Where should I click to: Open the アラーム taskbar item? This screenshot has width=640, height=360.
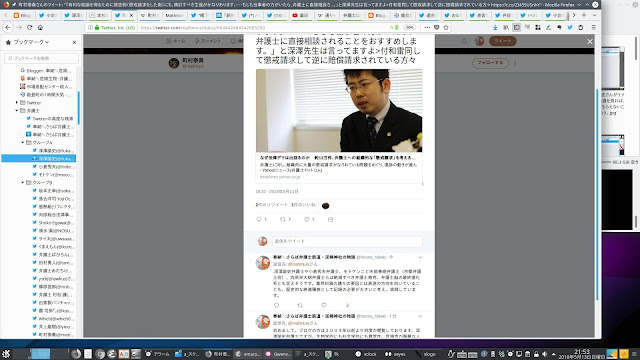(158, 354)
